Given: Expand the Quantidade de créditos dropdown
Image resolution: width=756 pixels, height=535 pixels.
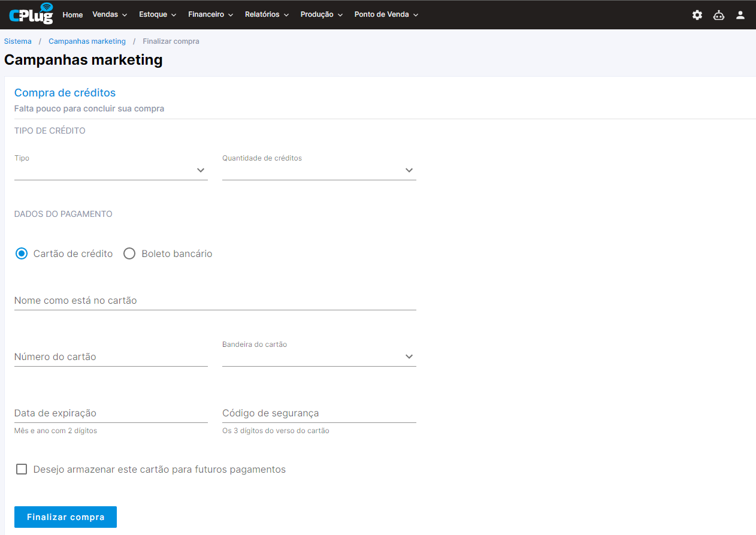Looking at the screenshot, I should (319, 170).
